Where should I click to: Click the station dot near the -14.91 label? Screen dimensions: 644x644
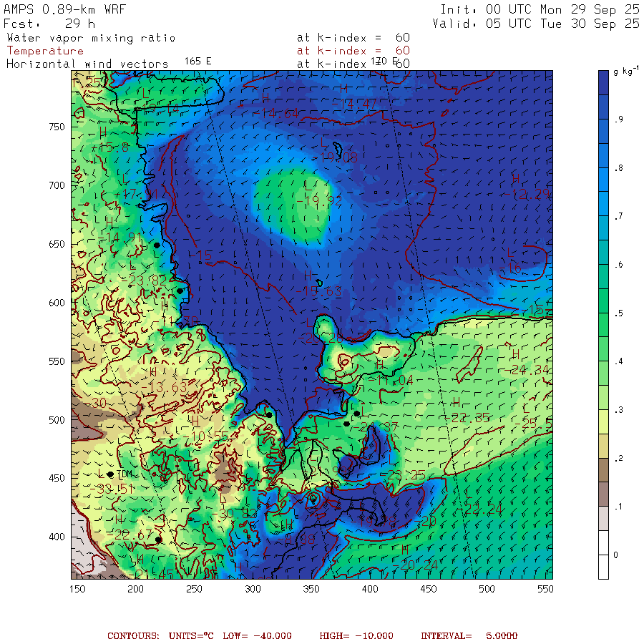[157, 245]
